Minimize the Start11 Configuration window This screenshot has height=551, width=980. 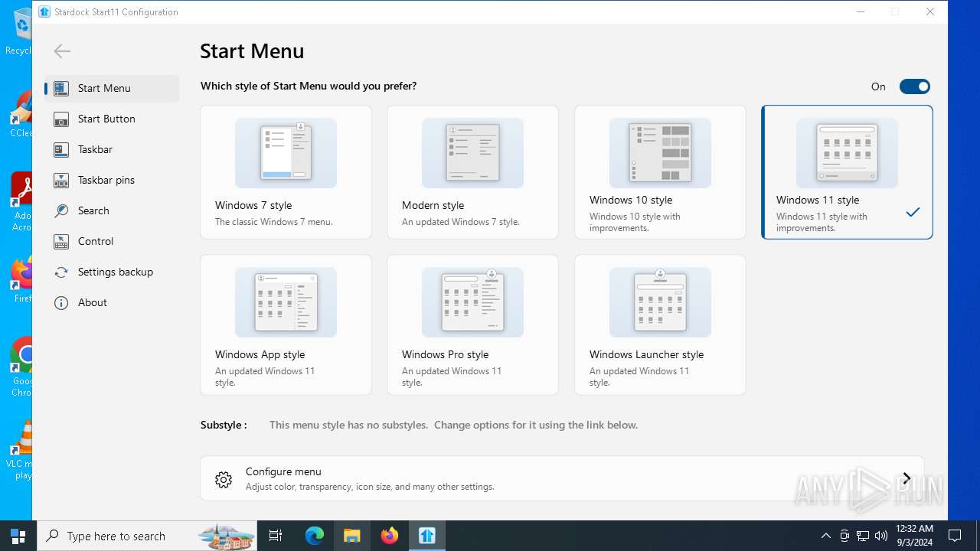(861, 11)
